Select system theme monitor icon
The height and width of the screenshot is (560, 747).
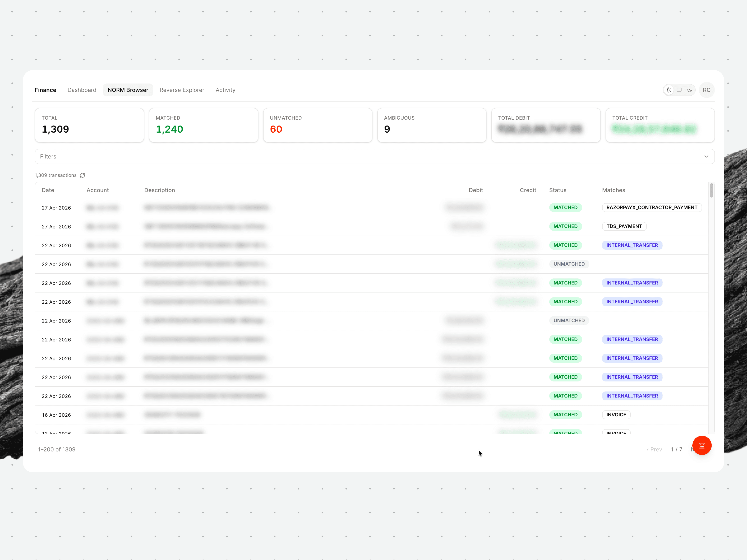click(x=679, y=90)
